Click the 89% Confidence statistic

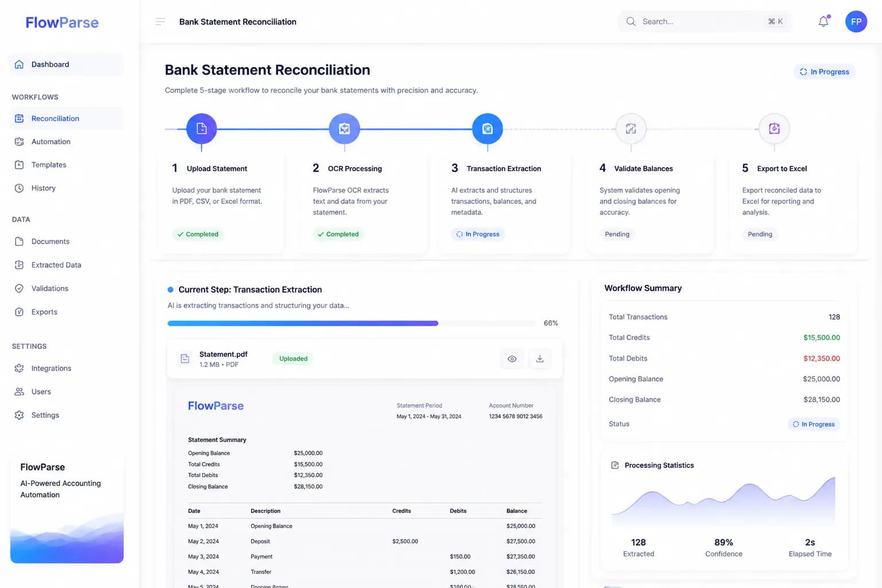point(724,548)
